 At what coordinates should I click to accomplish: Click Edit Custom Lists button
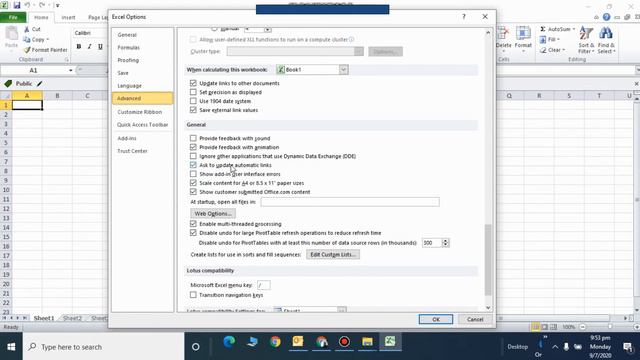point(333,254)
